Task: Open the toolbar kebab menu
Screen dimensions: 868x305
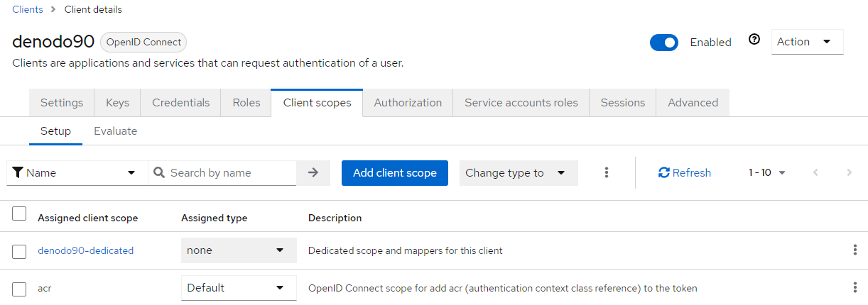Action: tap(607, 172)
